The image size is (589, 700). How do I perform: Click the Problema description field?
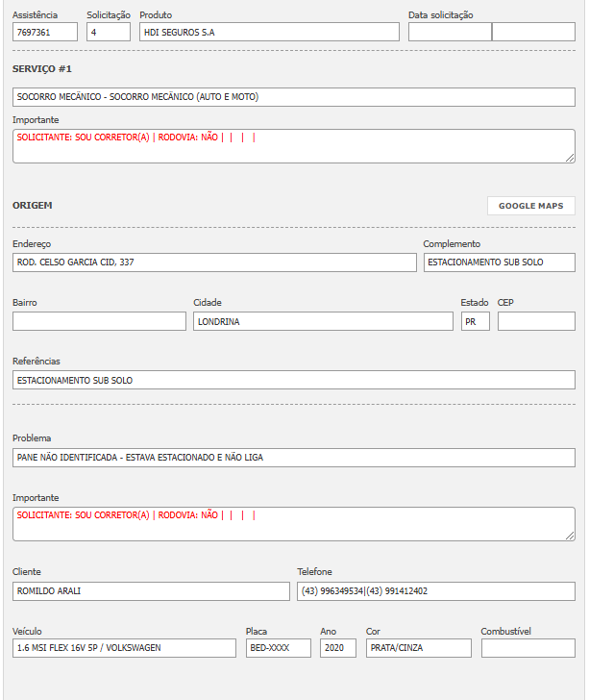293,457
